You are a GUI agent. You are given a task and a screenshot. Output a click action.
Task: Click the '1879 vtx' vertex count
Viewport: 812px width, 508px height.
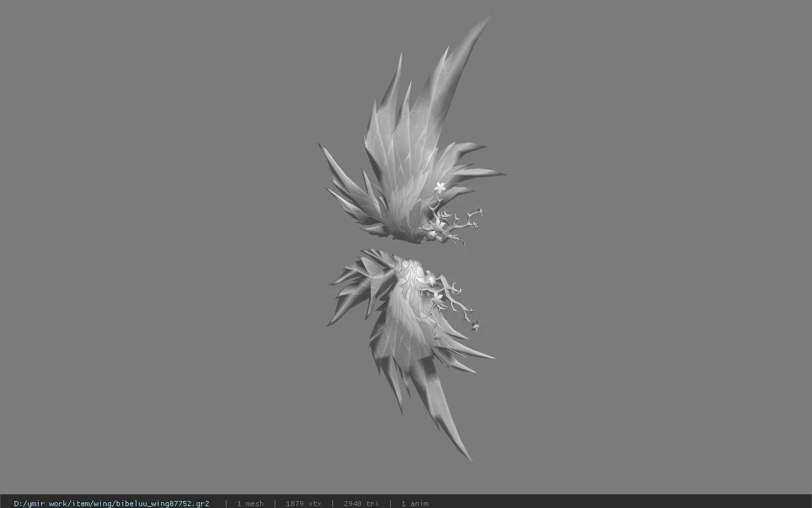point(303,504)
